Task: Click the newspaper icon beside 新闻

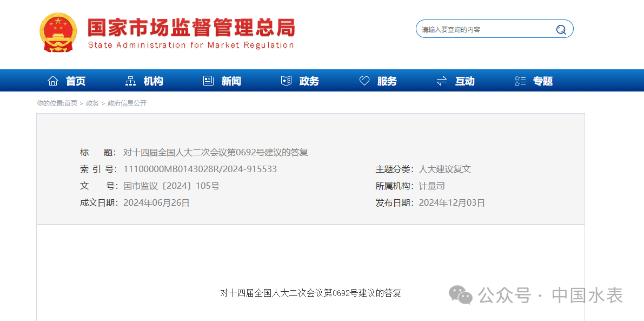Action: (x=208, y=81)
